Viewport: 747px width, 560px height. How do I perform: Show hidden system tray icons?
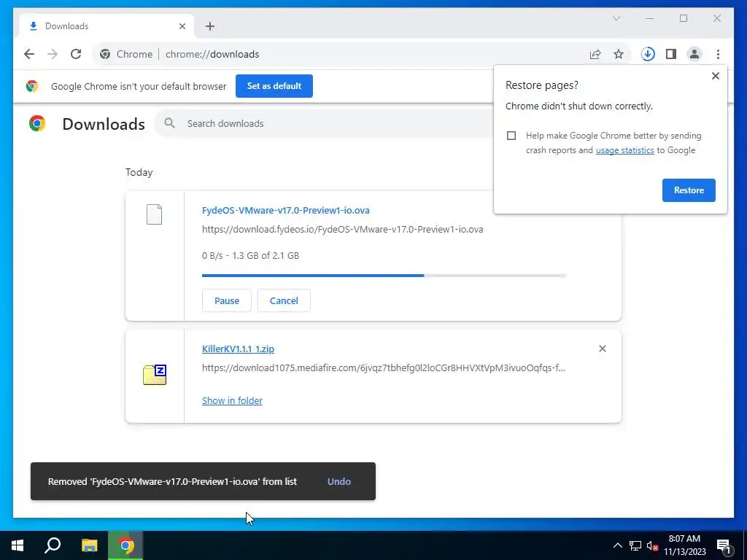(617, 545)
